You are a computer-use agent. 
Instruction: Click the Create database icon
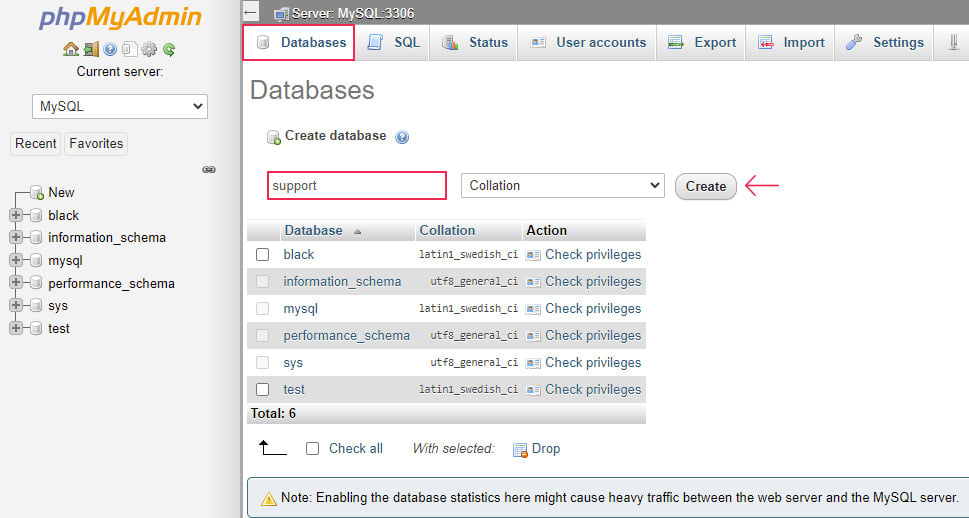pos(273,137)
